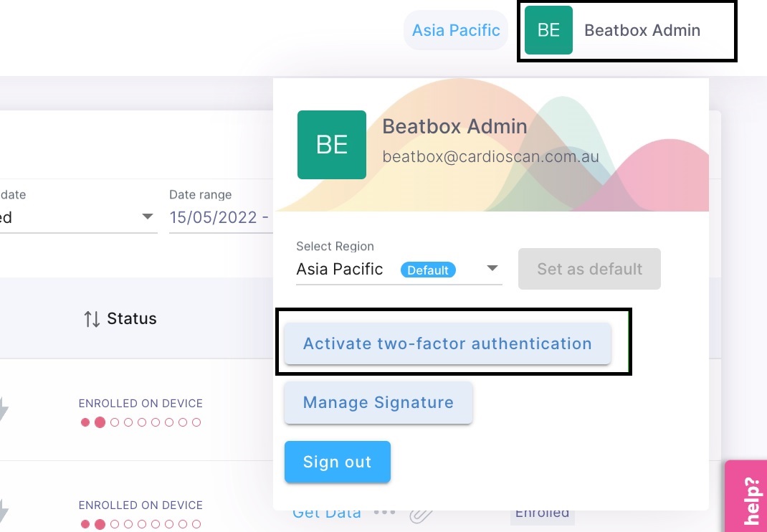Open the Select Region dropdown
Image resolution: width=767 pixels, height=532 pixels.
[x=492, y=267]
